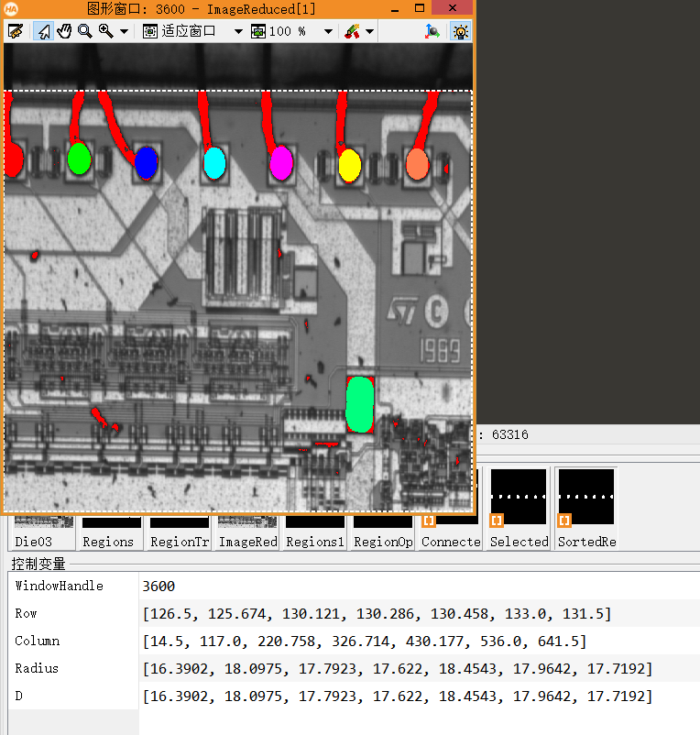
Task: Maximize the graphics window
Action: point(420,8)
